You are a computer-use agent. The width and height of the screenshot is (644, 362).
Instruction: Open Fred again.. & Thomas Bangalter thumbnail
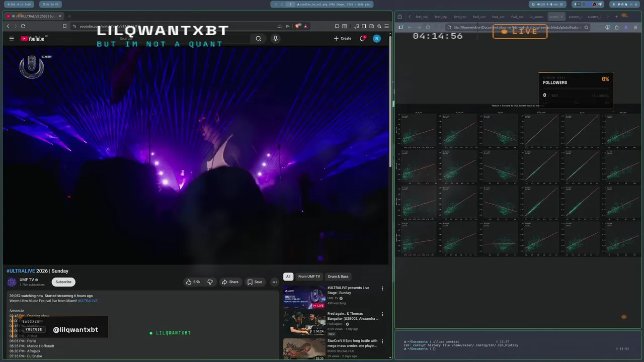coord(304,323)
